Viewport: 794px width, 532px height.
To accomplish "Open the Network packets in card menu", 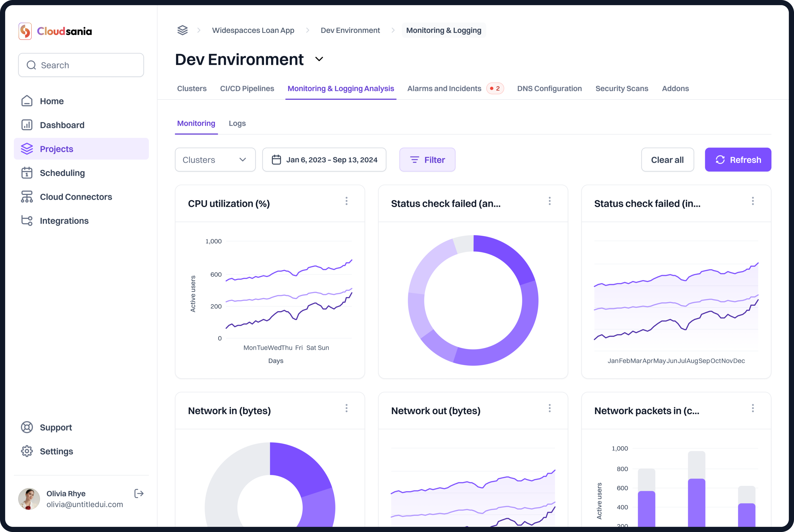I will point(753,408).
